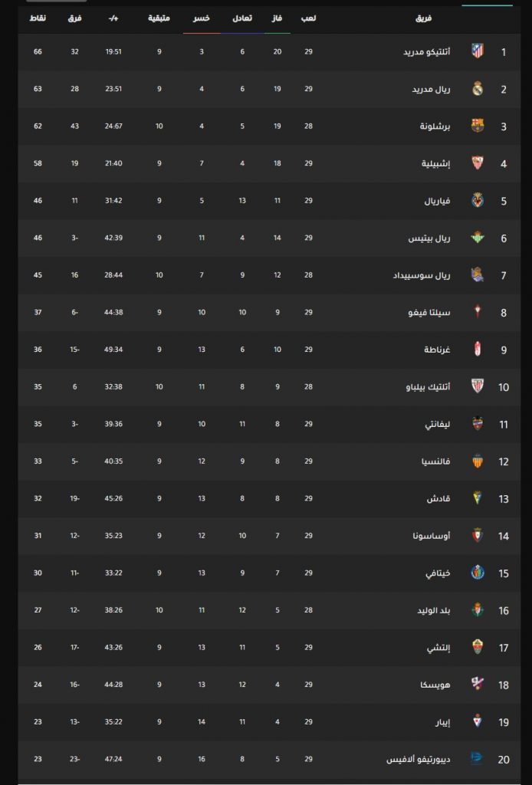Sort table by تعادل column header
The image size is (532, 785).
[x=242, y=18]
